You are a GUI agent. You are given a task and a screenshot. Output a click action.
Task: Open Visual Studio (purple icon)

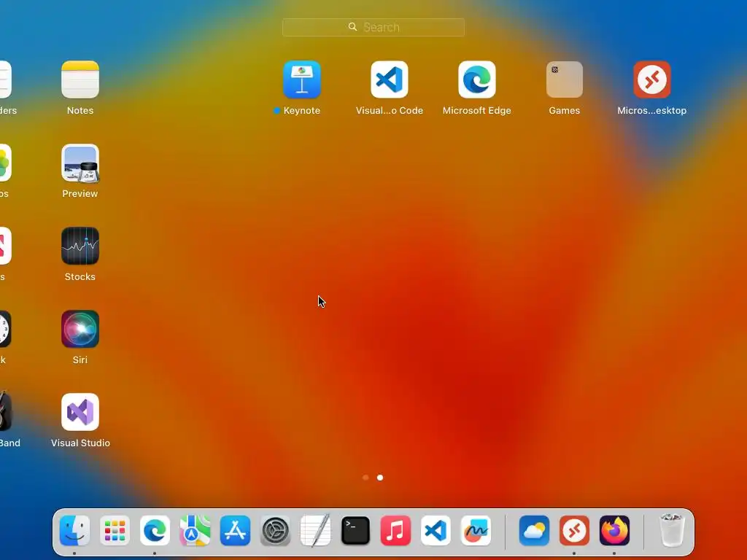coord(80,412)
